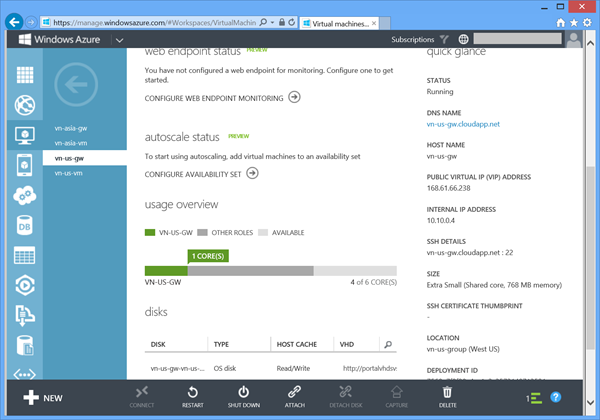The height and width of the screenshot is (420, 600).
Task: Open the Web Sites sidebar icon
Action: [25, 105]
